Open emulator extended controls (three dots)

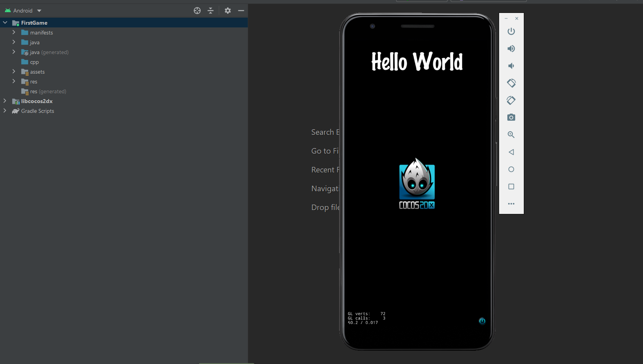[511, 204]
